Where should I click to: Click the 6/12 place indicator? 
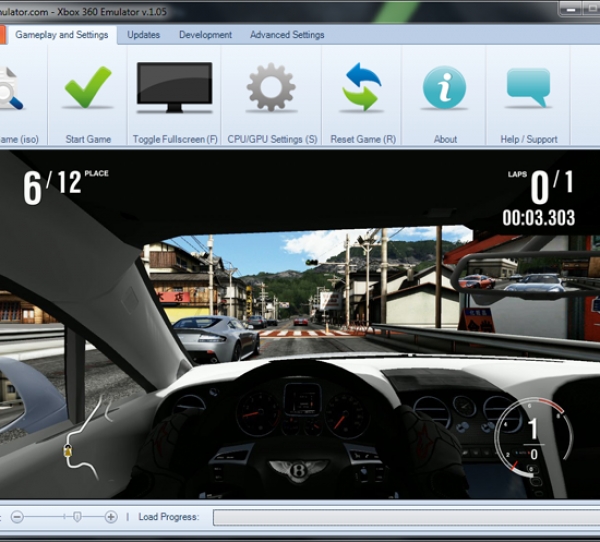pyautogui.click(x=65, y=187)
